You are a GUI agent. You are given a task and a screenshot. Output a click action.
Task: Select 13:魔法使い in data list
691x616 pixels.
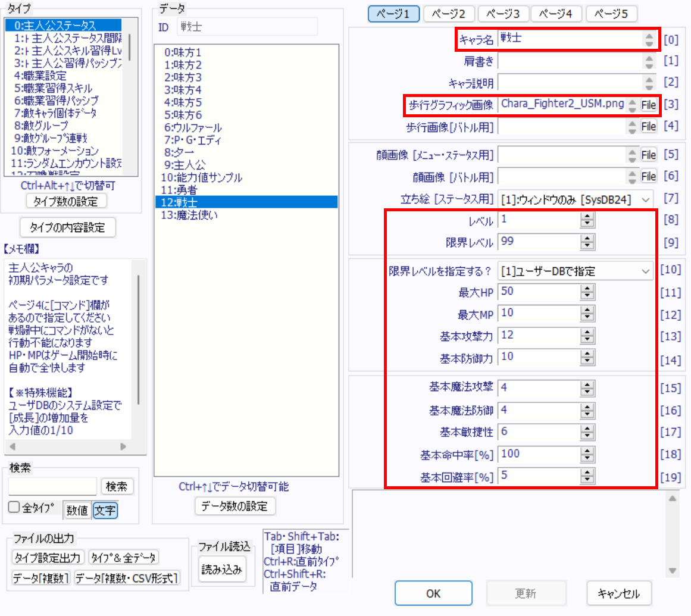point(186,215)
